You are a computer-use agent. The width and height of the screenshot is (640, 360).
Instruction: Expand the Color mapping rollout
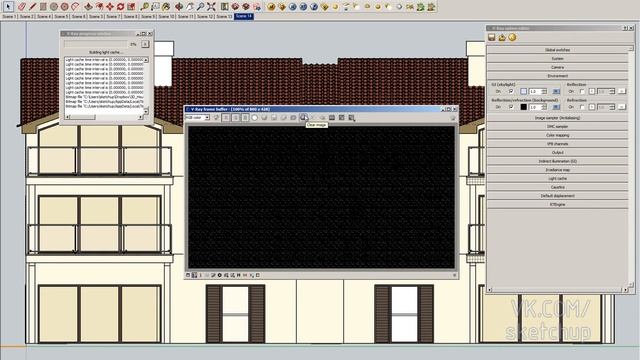point(558,135)
